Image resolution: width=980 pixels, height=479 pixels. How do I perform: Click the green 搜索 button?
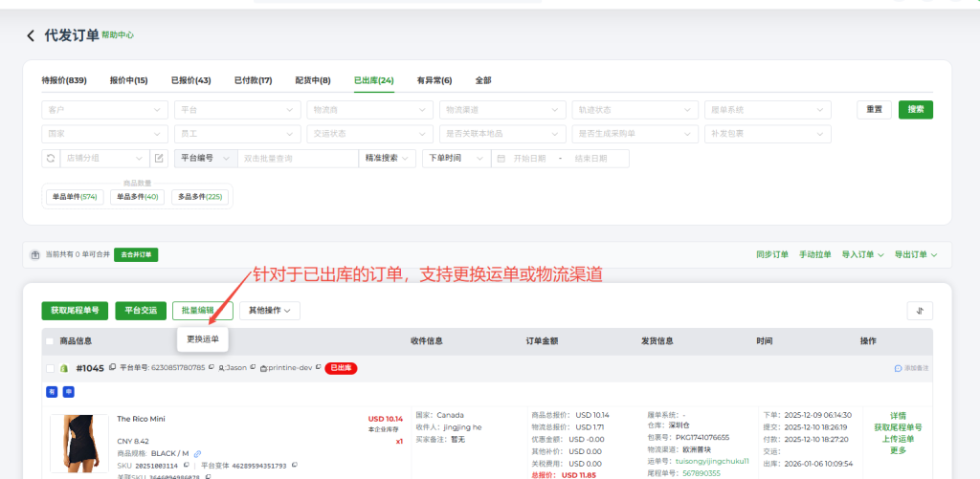pyautogui.click(x=915, y=110)
